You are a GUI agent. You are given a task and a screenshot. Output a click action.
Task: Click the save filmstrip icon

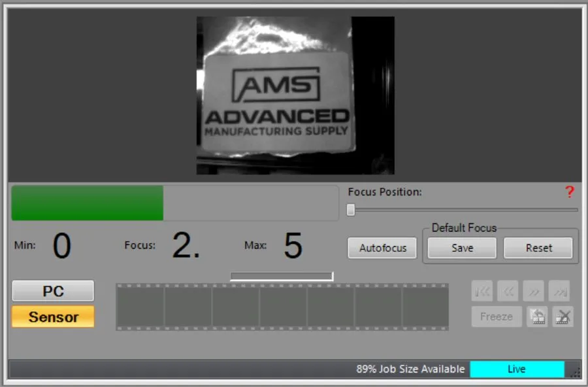coord(538,317)
